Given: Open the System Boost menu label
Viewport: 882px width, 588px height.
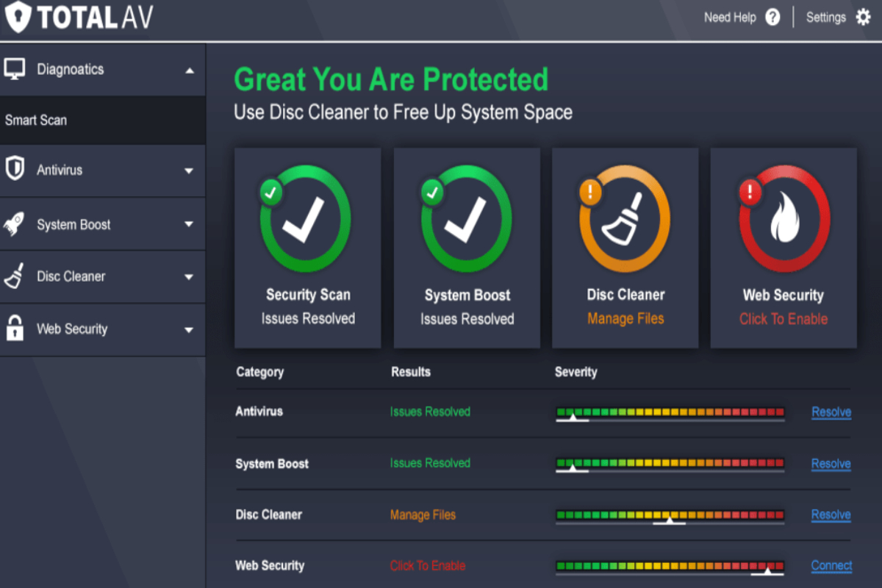Looking at the screenshot, I should pos(73,225).
